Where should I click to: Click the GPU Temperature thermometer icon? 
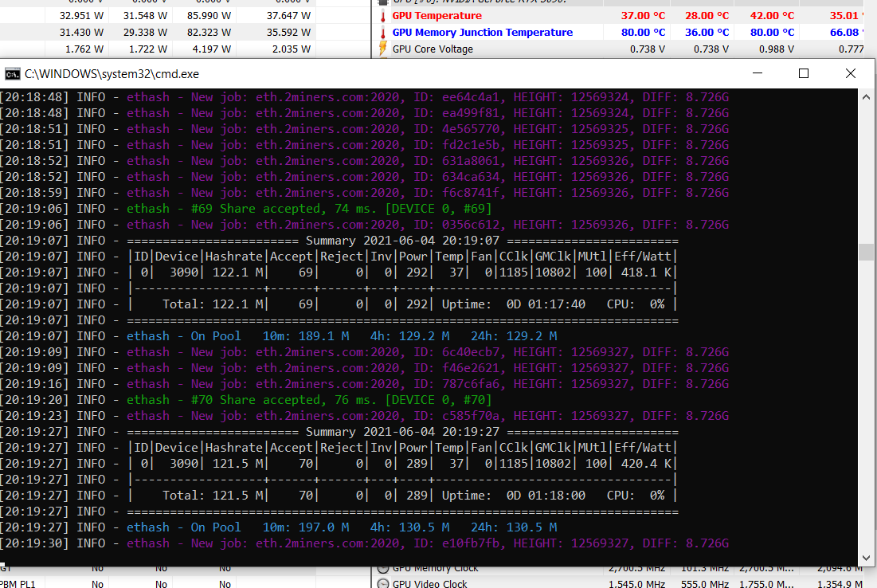pyautogui.click(x=383, y=16)
